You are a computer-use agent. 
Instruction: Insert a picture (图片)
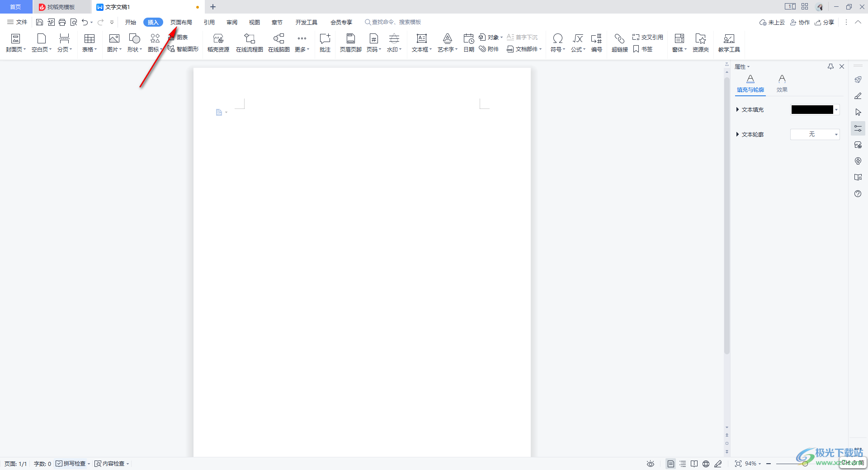[x=114, y=43]
